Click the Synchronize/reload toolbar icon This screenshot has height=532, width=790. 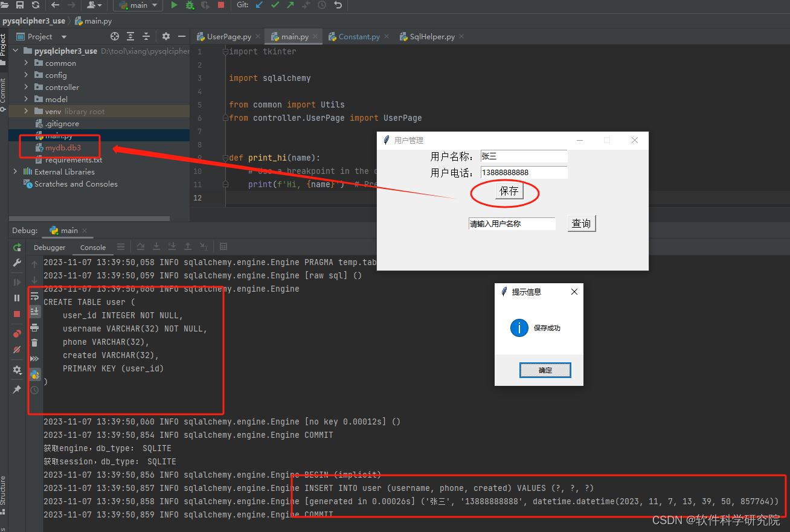[x=35, y=5]
